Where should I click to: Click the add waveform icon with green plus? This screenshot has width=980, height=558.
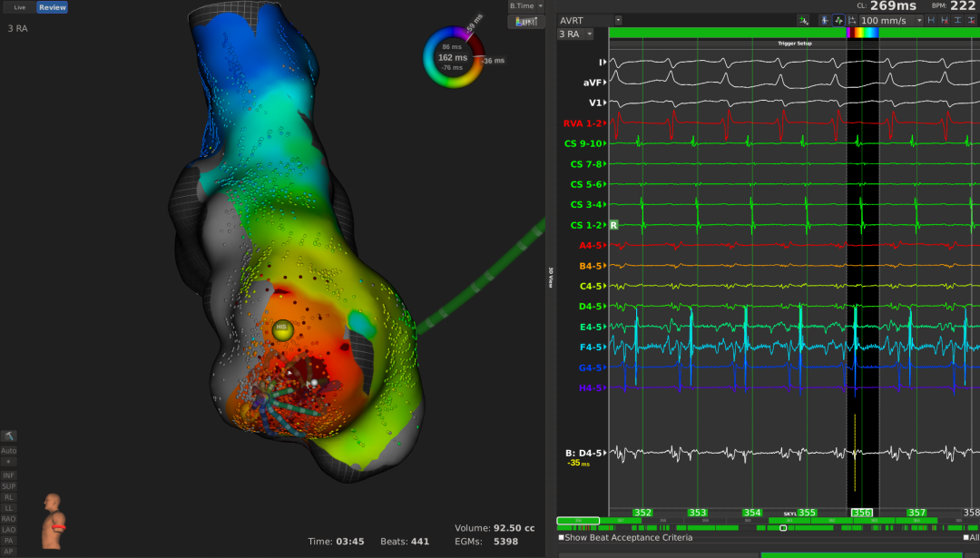pos(803,20)
